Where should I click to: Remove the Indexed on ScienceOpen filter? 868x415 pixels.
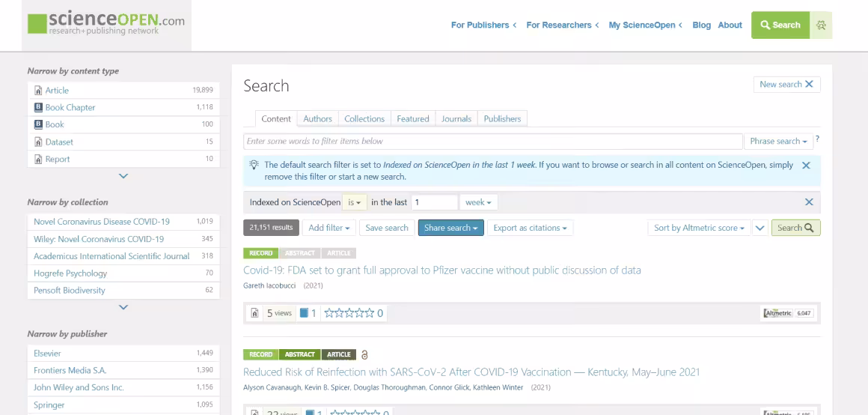(x=808, y=202)
